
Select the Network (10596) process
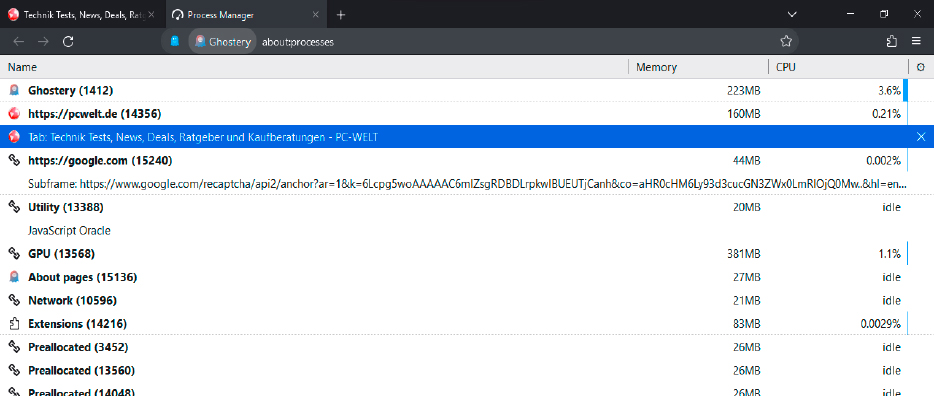(x=467, y=300)
